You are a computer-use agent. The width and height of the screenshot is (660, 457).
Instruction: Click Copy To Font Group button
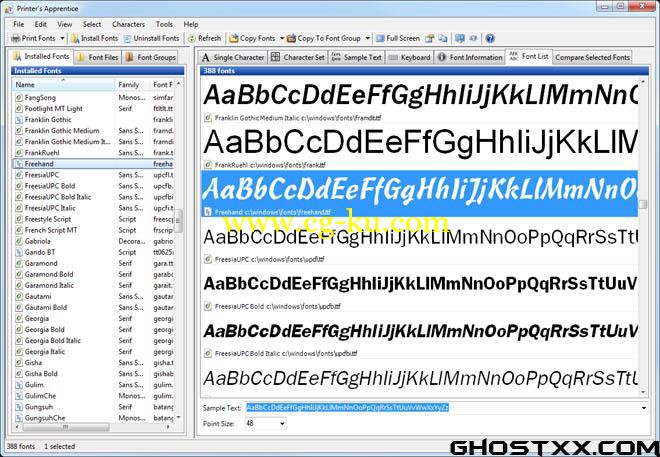tap(324, 38)
